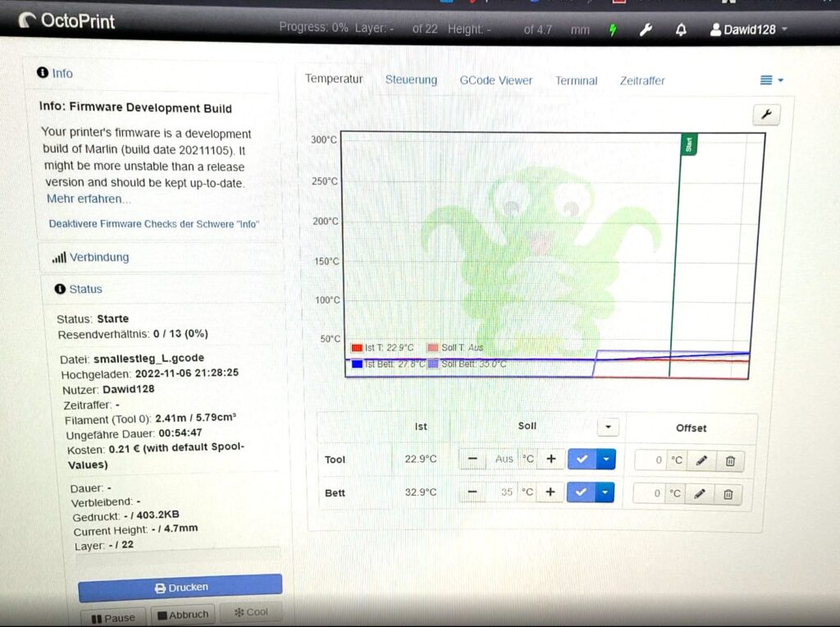Viewport: 840px width, 627px height.
Task: Expand the Verbindung panel
Action: click(x=90, y=257)
